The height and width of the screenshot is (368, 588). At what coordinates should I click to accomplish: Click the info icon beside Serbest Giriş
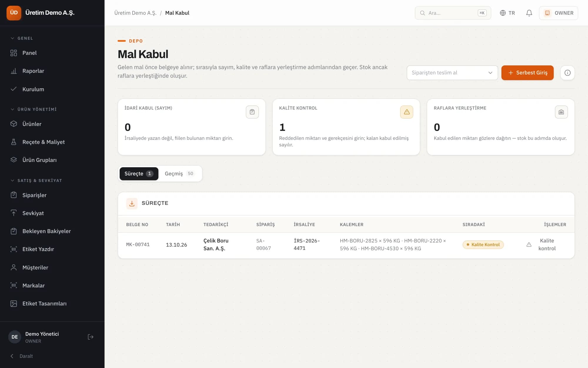point(567,73)
